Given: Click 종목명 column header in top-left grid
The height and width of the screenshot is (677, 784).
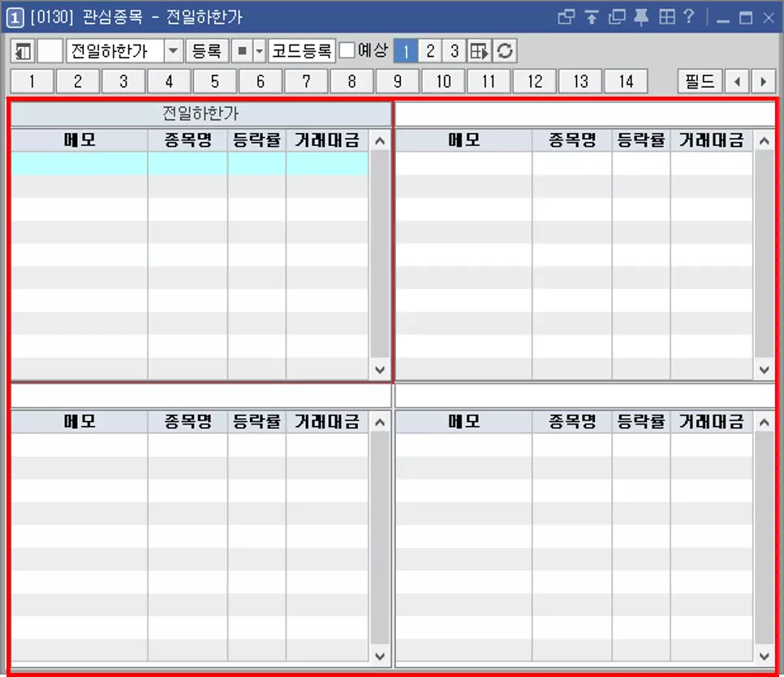Looking at the screenshot, I should click(x=188, y=140).
